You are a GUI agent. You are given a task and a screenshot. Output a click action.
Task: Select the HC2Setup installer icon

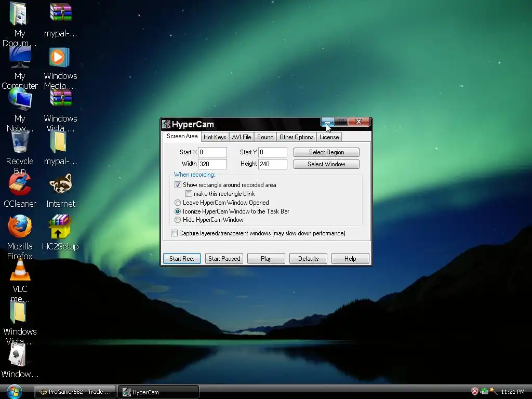[x=59, y=227]
